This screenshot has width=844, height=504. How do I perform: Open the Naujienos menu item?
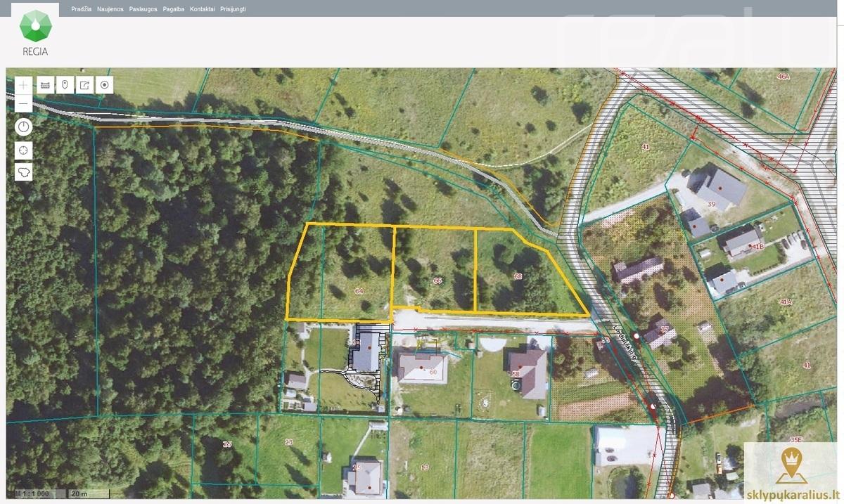[x=110, y=9]
